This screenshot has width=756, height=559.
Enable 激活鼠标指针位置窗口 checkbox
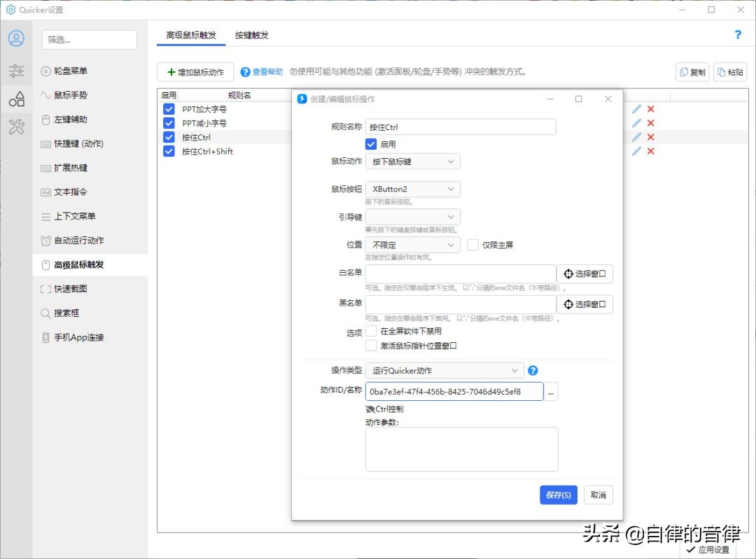[371, 346]
